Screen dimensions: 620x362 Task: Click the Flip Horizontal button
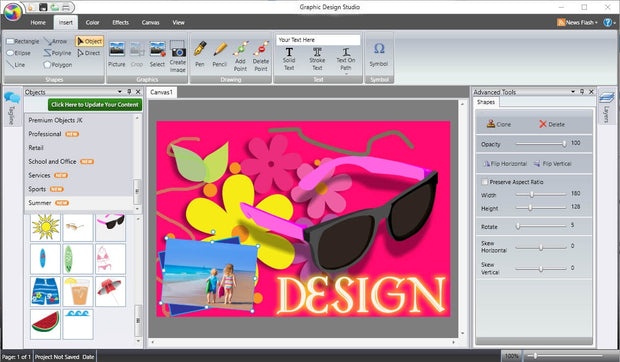click(505, 164)
